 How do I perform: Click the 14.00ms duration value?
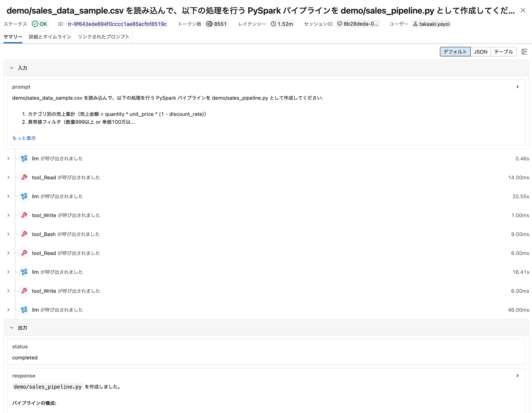click(x=518, y=177)
